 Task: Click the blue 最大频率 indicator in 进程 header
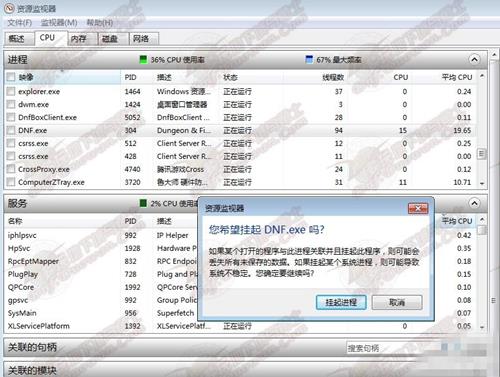[309, 59]
